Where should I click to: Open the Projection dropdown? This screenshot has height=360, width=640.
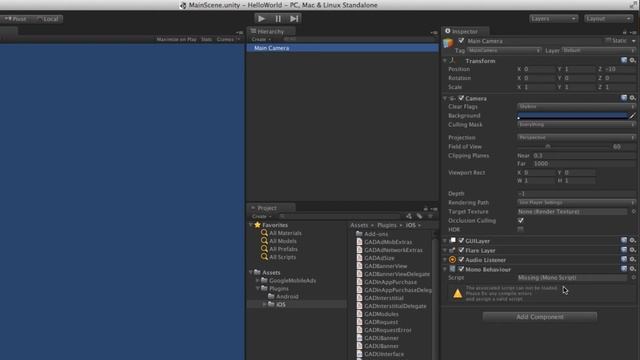(x=576, y=138)
